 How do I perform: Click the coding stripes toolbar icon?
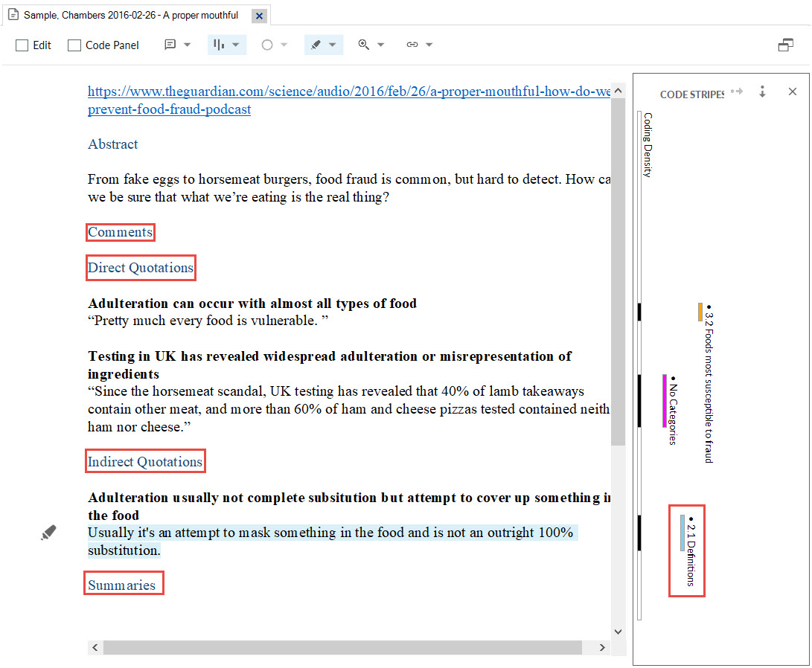click(x=219, y=45)
